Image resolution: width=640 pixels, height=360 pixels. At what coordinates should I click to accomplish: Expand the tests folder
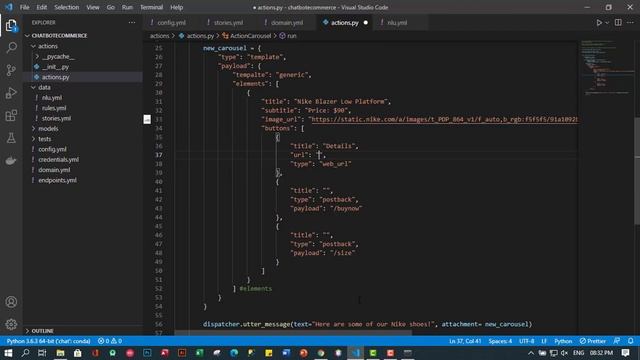click(44, 139)
